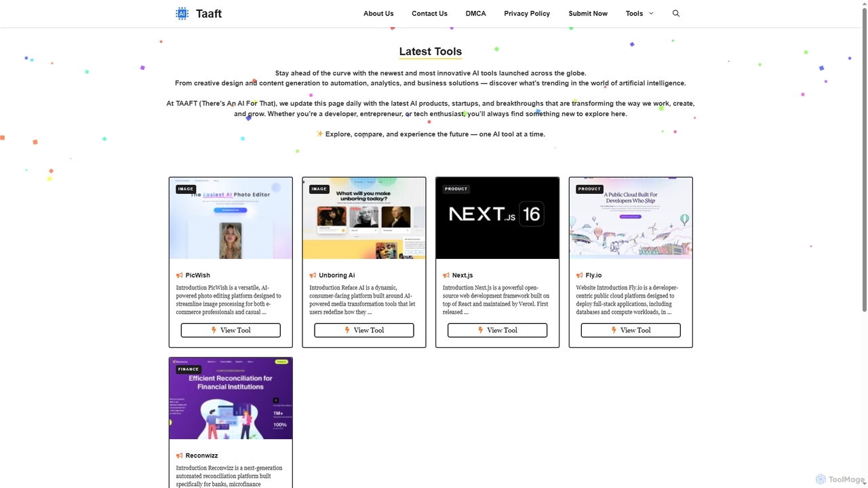The image size is (868, 488).
Task: Click the Latest Tools heading
Action: click(x=431, y=52)
